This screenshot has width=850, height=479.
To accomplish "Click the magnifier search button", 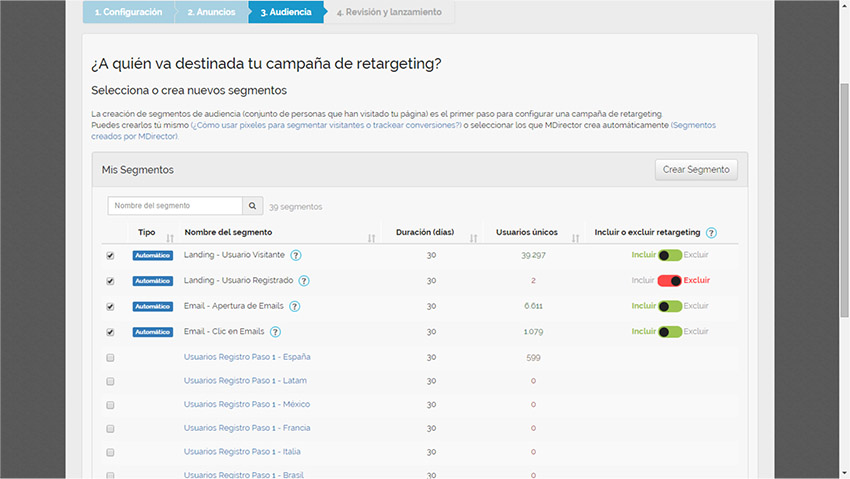I will (x=252, y=206).
